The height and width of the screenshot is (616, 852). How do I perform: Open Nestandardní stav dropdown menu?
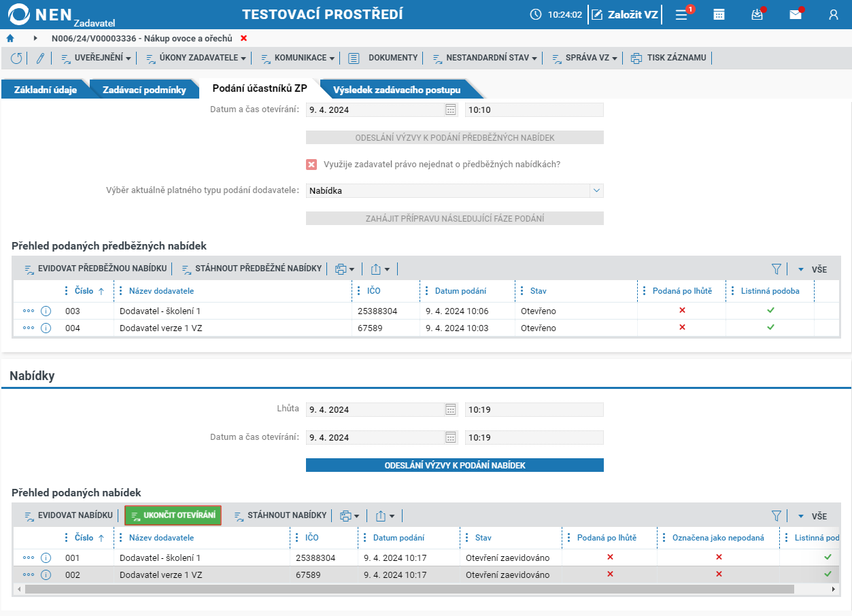pyautogui.click(x=485, y=58)
